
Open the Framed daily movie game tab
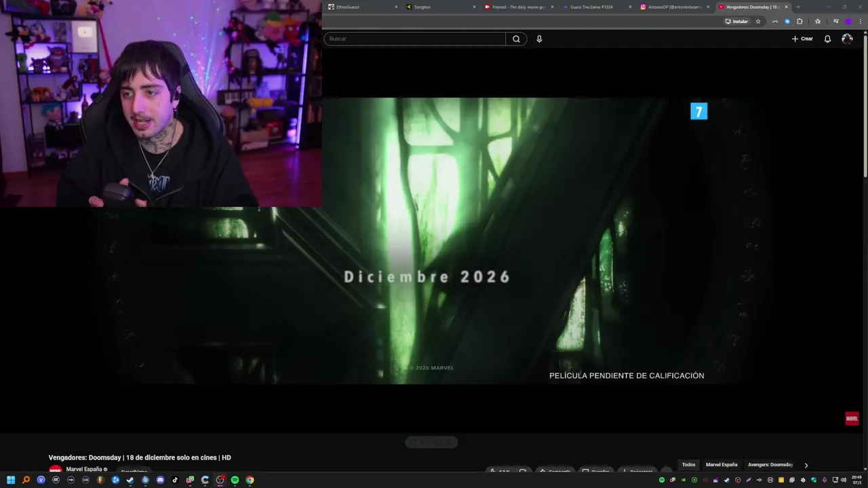pos(518,7)
